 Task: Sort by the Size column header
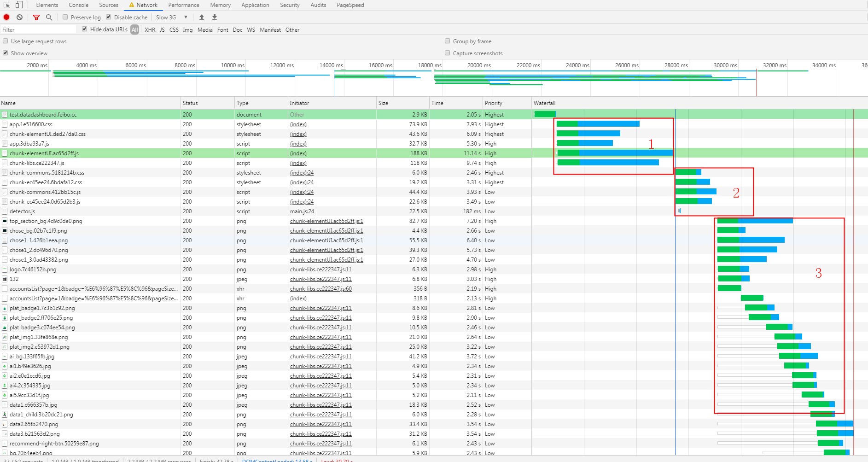point(403,103)
